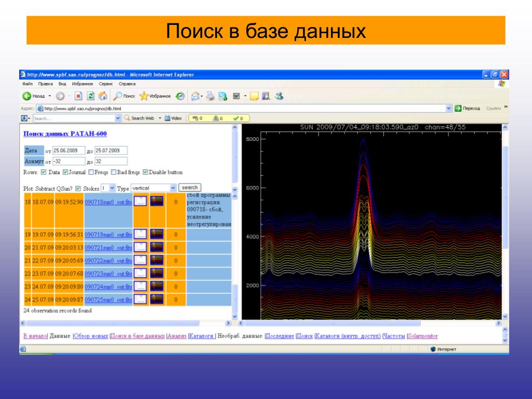Open dark spectrum thumbnail for 090722sun0 row
This screenshot has width=532, height=399.
click(x=157, y=260)
